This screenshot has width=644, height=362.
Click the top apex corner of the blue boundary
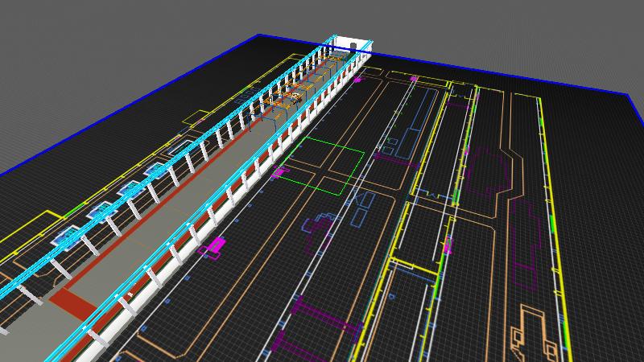(259, 35)
